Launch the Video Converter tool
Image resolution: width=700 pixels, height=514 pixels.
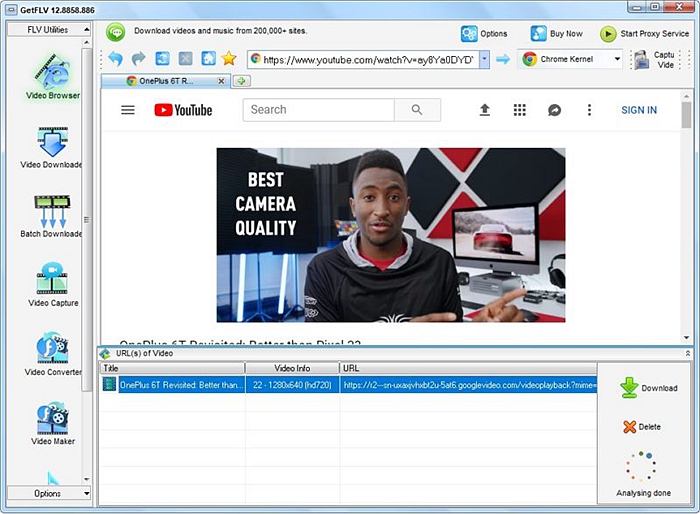[x=51, y=354]
